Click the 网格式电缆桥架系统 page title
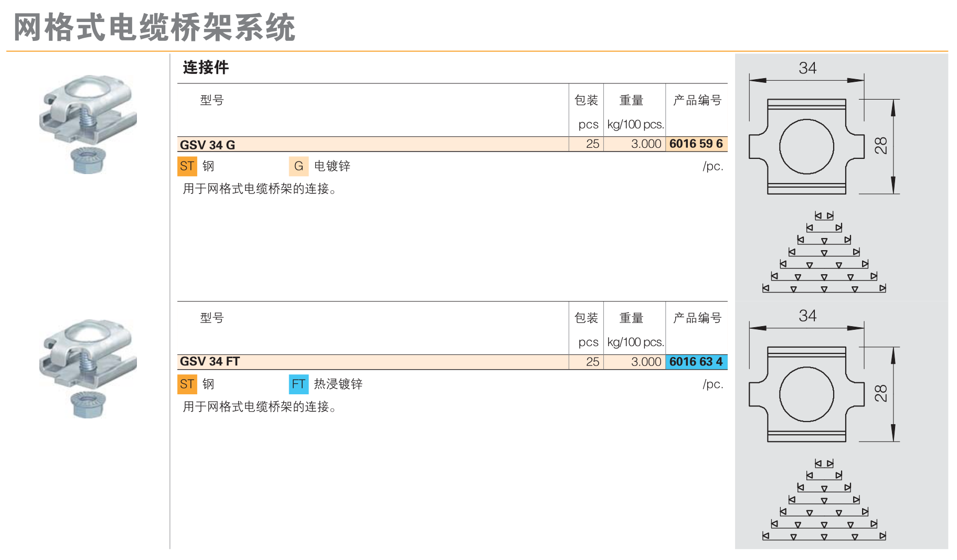This screenshot has height=560, width=957. [154, 27]
